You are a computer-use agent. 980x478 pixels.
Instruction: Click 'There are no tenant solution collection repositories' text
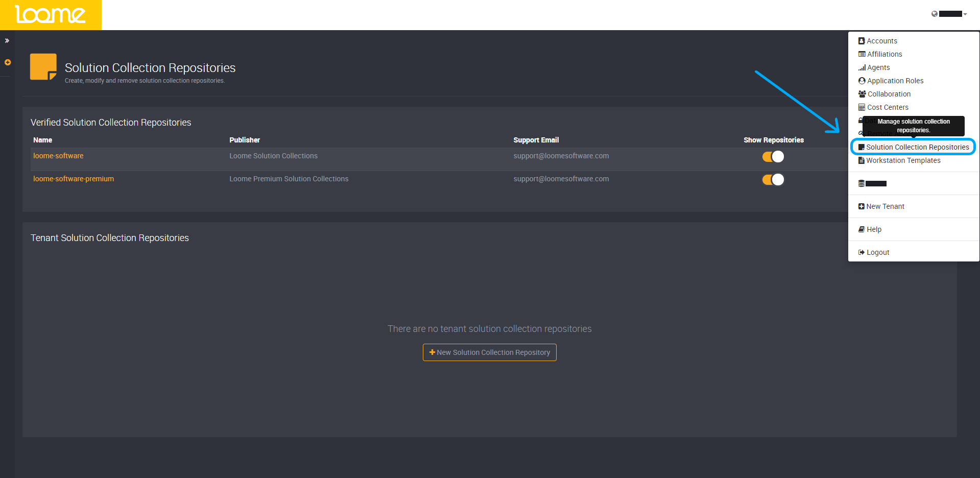coord(489,329)
